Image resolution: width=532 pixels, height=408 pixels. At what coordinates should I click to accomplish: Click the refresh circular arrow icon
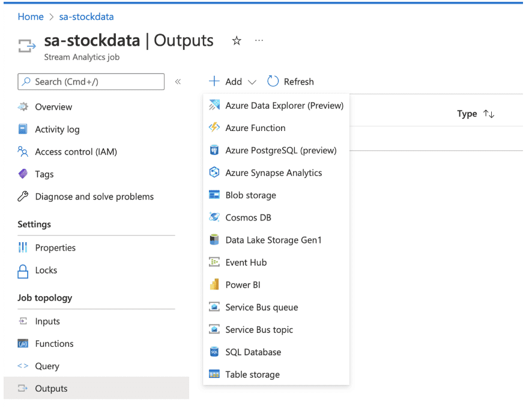coord(273,81)
